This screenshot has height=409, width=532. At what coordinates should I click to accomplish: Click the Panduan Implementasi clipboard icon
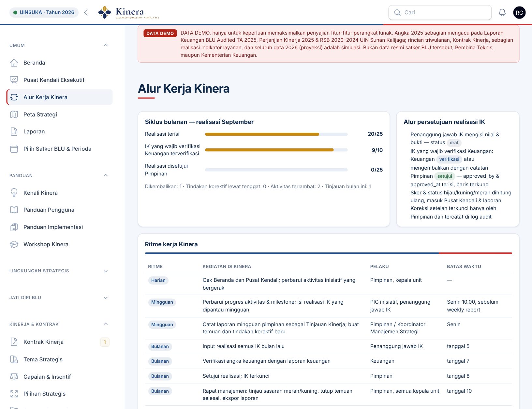click(14, 227)
